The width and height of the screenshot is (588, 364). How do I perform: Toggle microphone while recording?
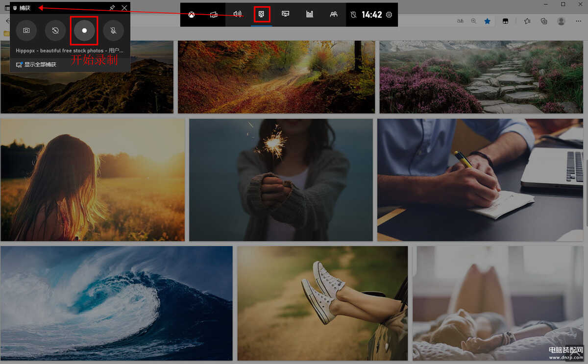(x=113, y=30)
